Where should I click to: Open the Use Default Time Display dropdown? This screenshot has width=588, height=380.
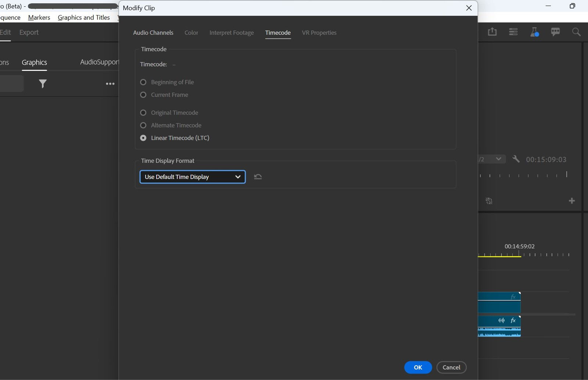192,177
